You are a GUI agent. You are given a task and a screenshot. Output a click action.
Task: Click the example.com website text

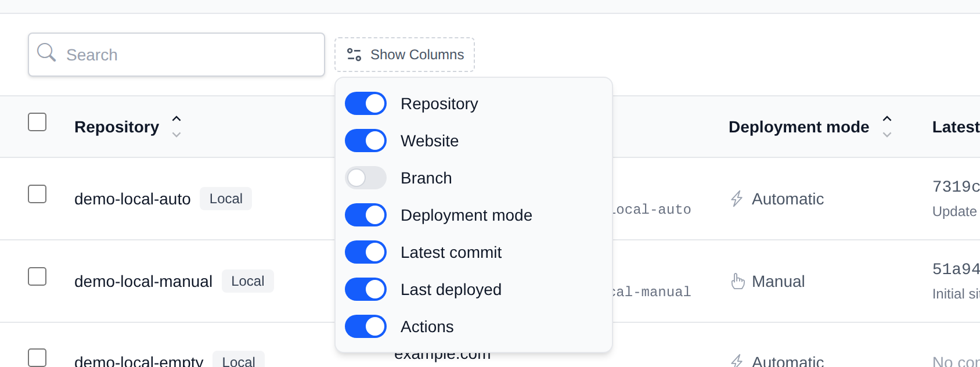[442, 356]
